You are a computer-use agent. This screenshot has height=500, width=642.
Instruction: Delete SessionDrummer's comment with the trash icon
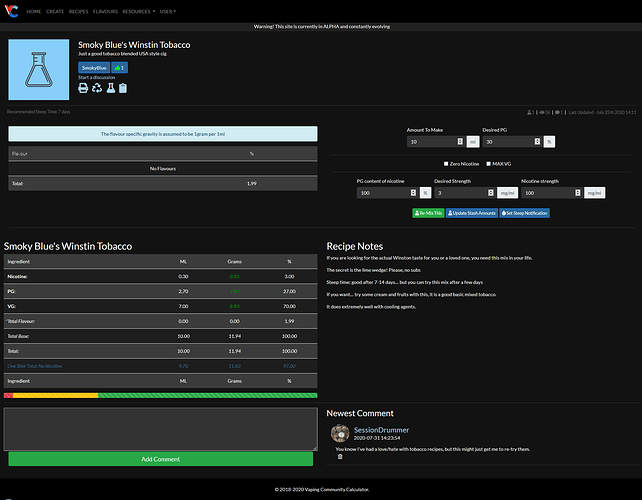pyautogui.click(x=340, y=457)
